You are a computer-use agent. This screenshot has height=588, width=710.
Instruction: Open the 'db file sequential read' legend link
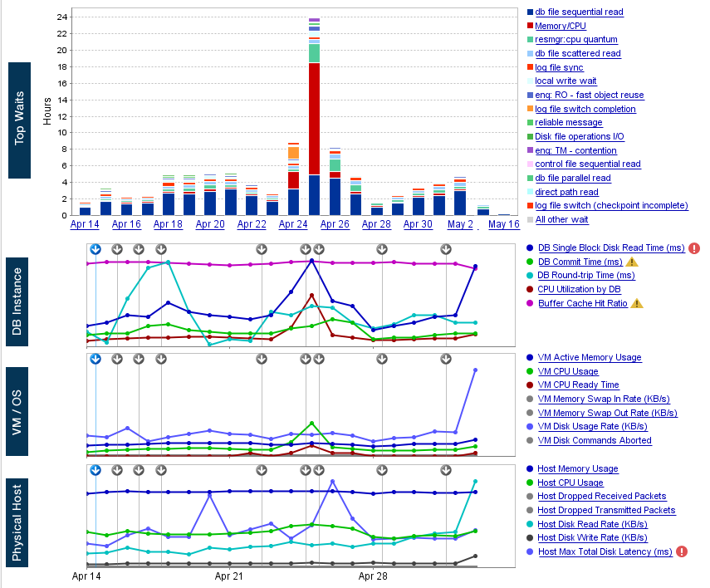(x=579, y=12)
